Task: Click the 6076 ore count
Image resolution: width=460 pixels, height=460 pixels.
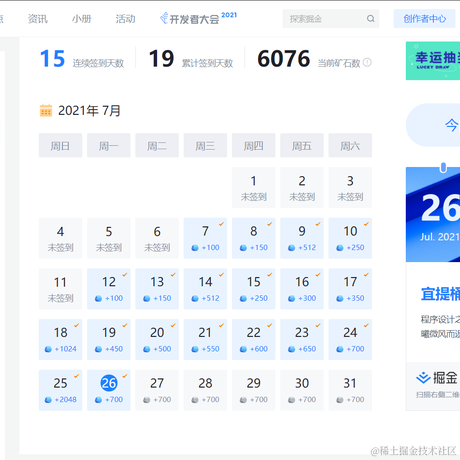Action: [284, 59]
